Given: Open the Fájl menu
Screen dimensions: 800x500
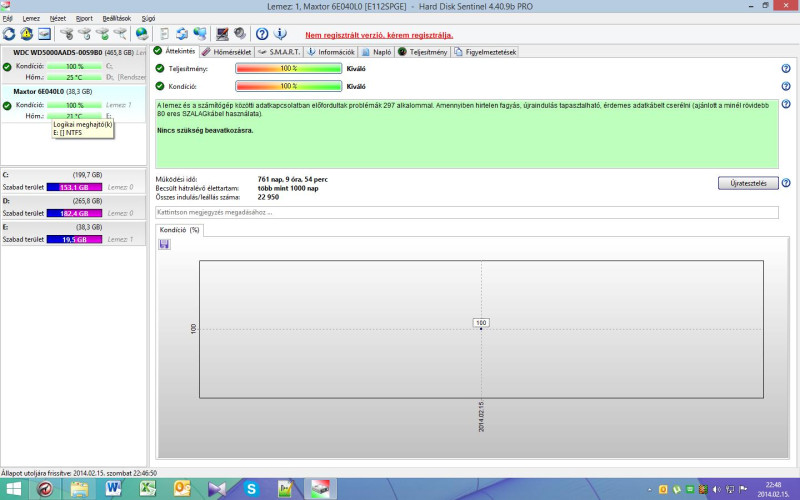Looking at the screenshot, I should (8, 18).
